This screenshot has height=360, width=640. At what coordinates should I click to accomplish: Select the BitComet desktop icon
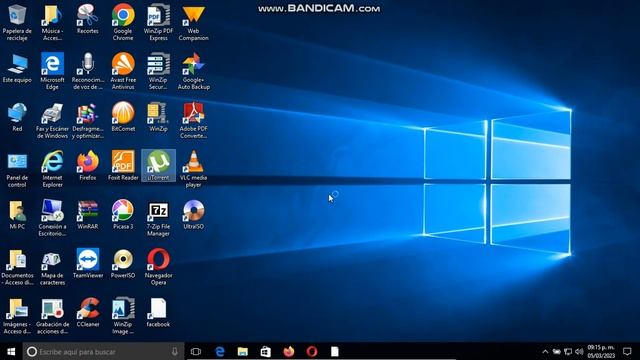123,117
